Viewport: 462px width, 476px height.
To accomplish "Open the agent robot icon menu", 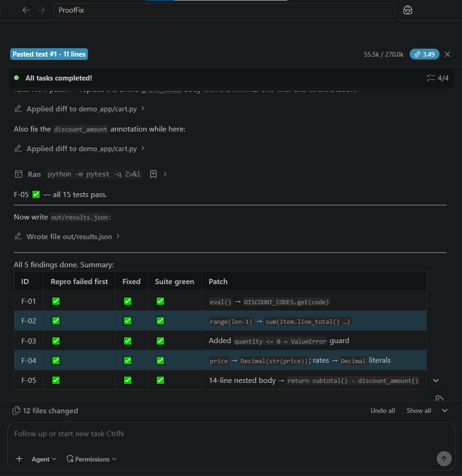I will (x=407, y=10).
